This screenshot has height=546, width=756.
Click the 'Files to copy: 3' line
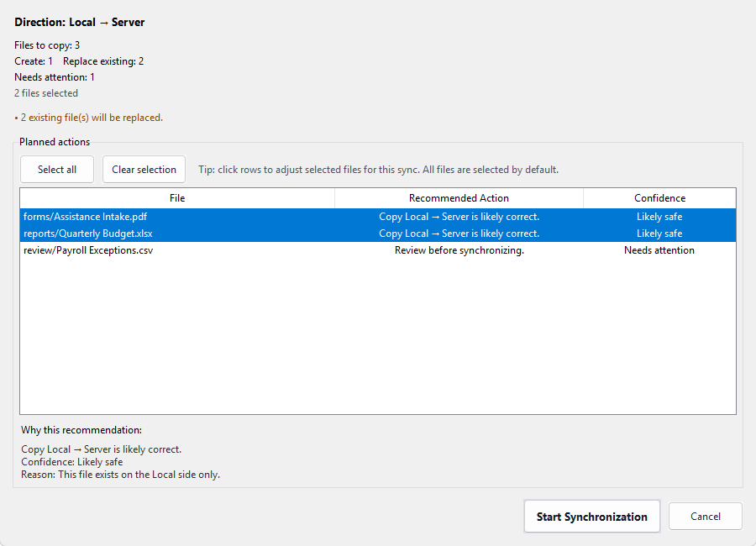[47, 45]
